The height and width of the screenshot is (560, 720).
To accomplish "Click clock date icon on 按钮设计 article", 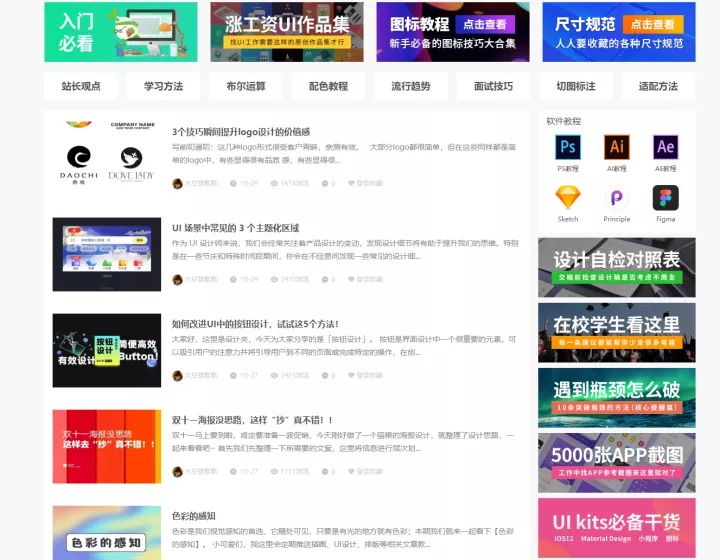I will tap(233, 375).
